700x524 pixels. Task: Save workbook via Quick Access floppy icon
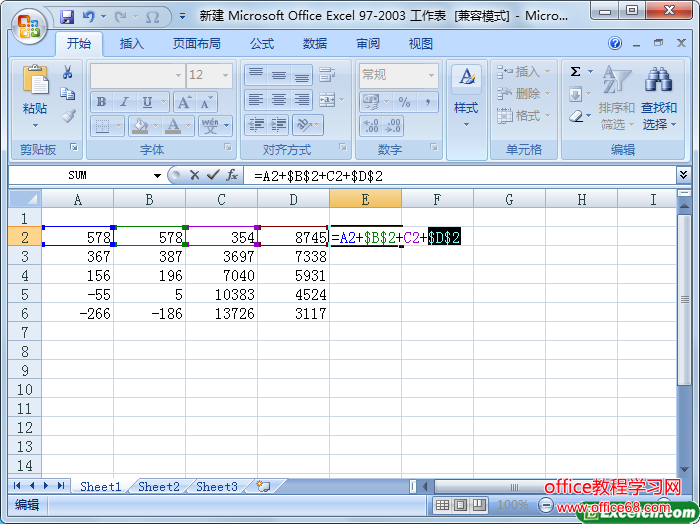pyautogui.click(x=67, y=17)
